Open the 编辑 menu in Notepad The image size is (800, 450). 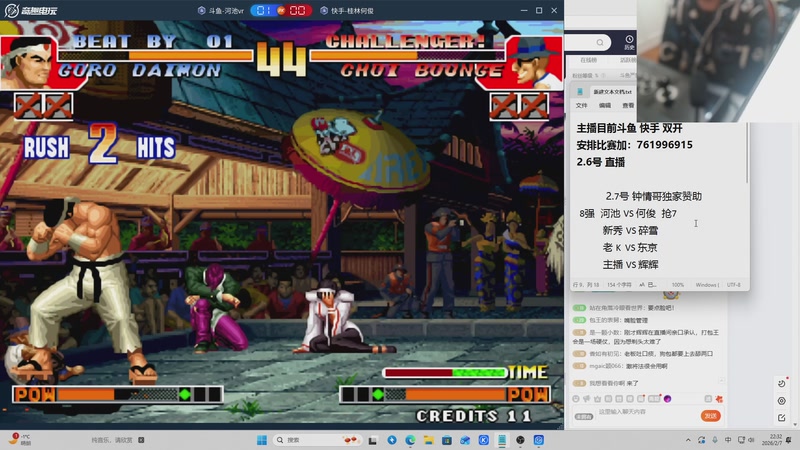click(x=605, y=106)
